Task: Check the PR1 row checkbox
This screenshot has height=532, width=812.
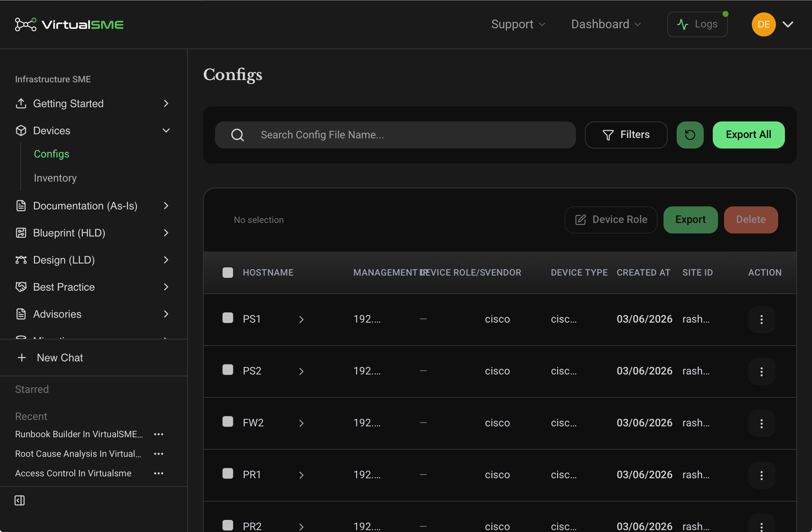Action: pyautogui.click(x=228, y=473)
